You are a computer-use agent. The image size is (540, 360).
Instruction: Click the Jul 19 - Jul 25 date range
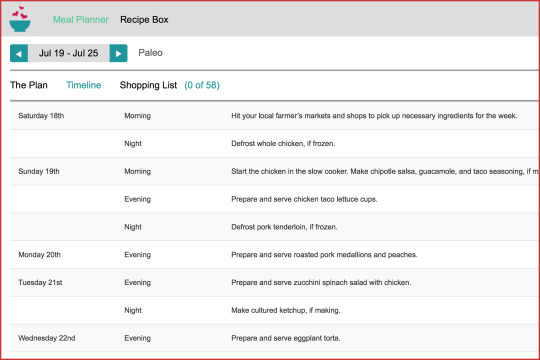click(69, 53)
